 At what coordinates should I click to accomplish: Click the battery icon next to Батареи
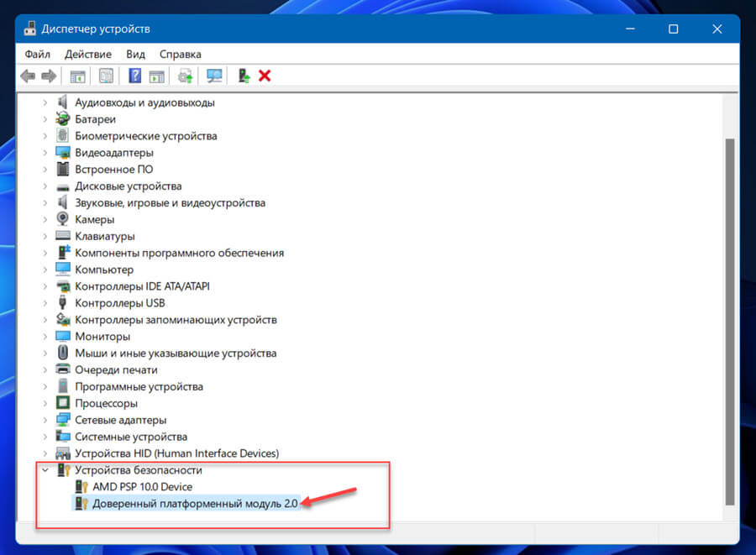tap(63, 118)
